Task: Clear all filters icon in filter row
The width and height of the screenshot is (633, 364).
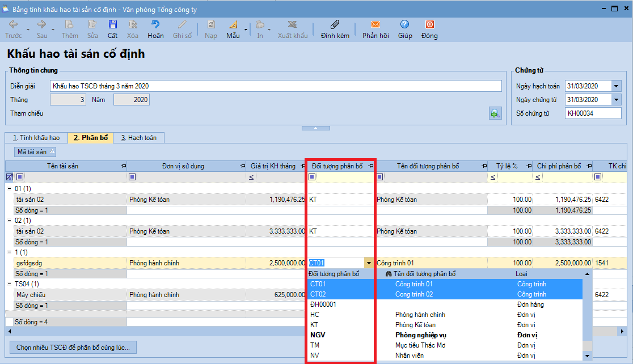Action: tap(10, 177)
